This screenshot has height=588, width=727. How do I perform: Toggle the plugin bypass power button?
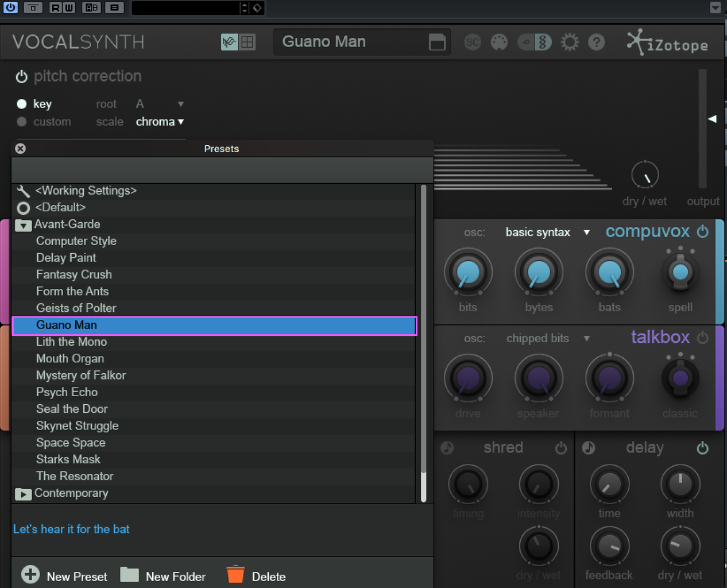click(10, 7)
